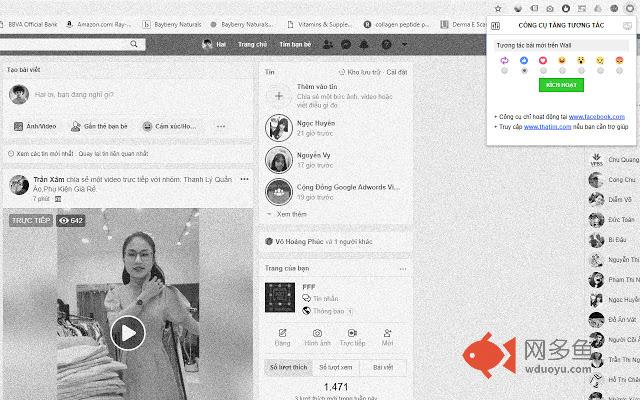
Task: Select the Sad crying reaction emoji
Action: (600, 60)
